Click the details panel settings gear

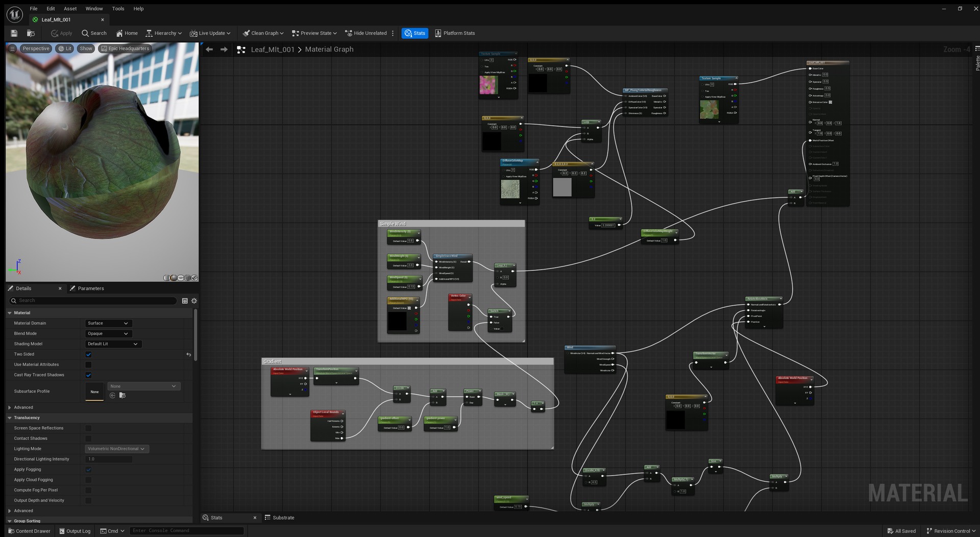194,301
